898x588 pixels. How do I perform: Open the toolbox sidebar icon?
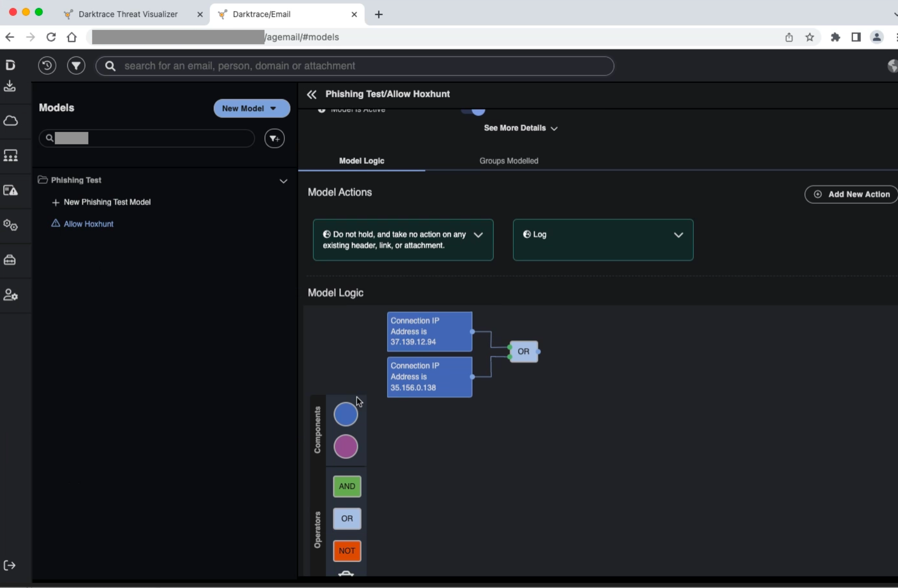[x=10, y=260]
